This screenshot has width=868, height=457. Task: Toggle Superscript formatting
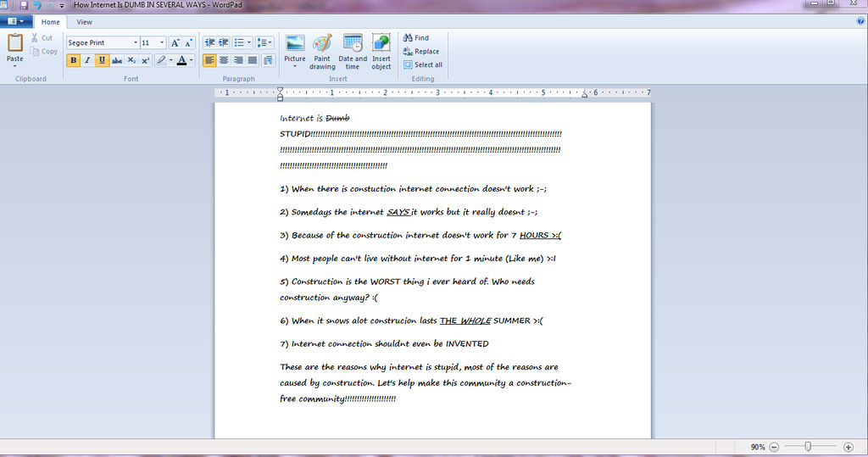click(145, 60)
